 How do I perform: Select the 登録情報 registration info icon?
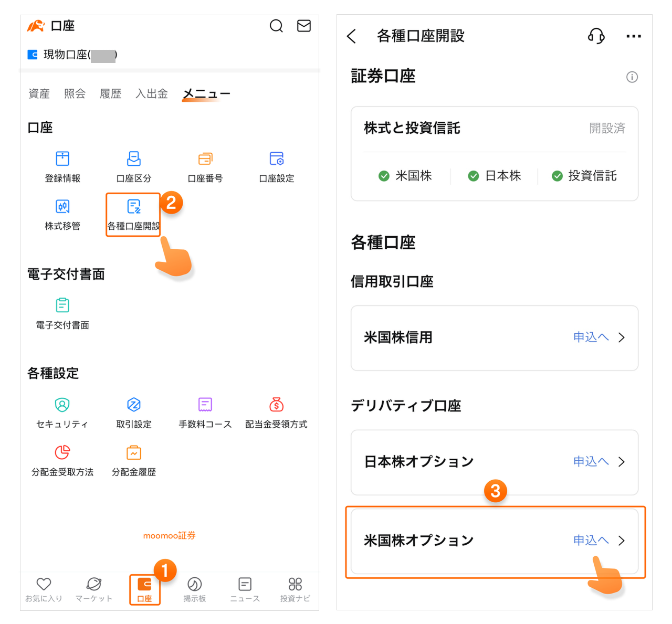62,165
